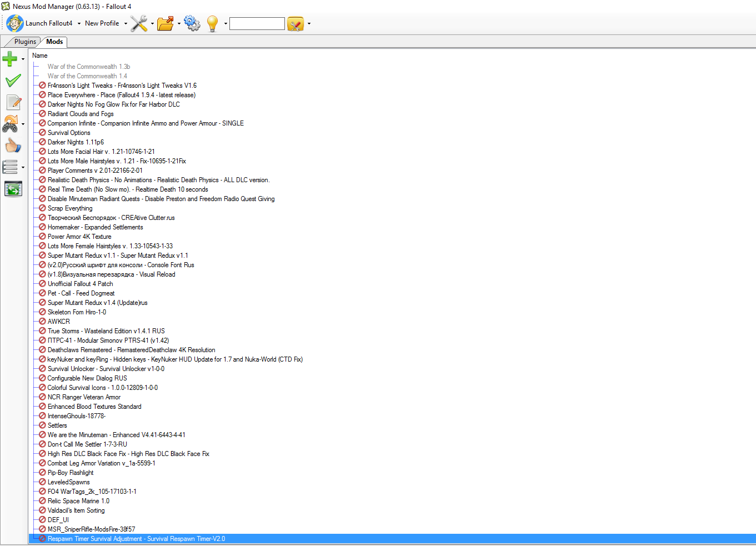Expand the green plus add mod dropdown arrow
Image resolution: width=756 pixels, height=546 pixels.
(23, 59)
